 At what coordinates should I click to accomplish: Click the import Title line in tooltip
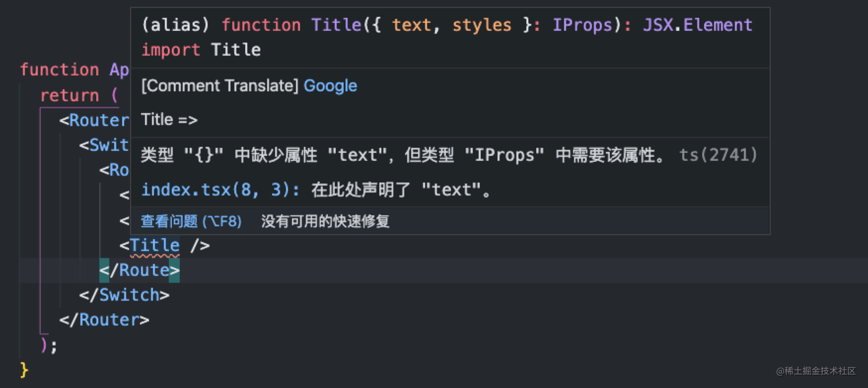[201, 50]
